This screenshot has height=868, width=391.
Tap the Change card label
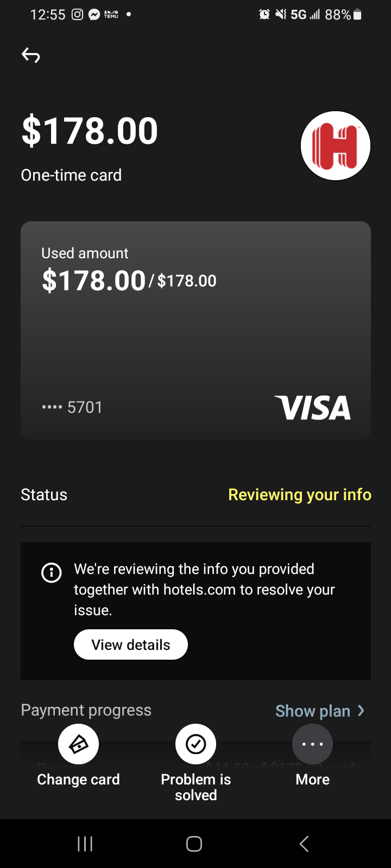coord(78,780)
